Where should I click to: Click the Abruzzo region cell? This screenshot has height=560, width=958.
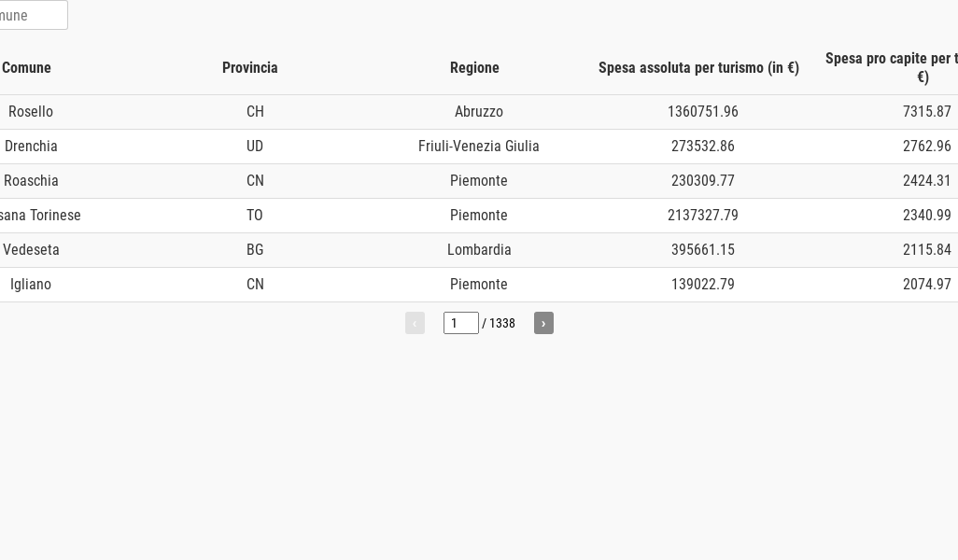click(x=479, y=112)
